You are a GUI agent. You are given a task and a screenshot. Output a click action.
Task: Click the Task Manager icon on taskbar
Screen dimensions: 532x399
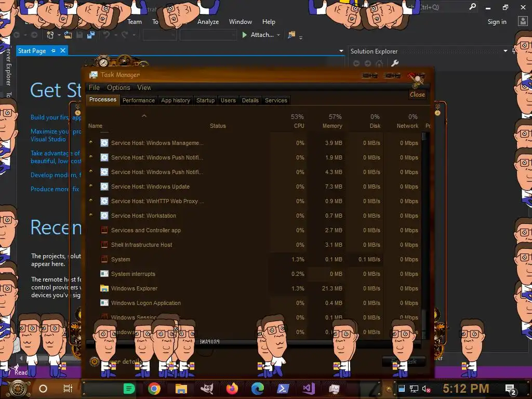tap(334, 389)
